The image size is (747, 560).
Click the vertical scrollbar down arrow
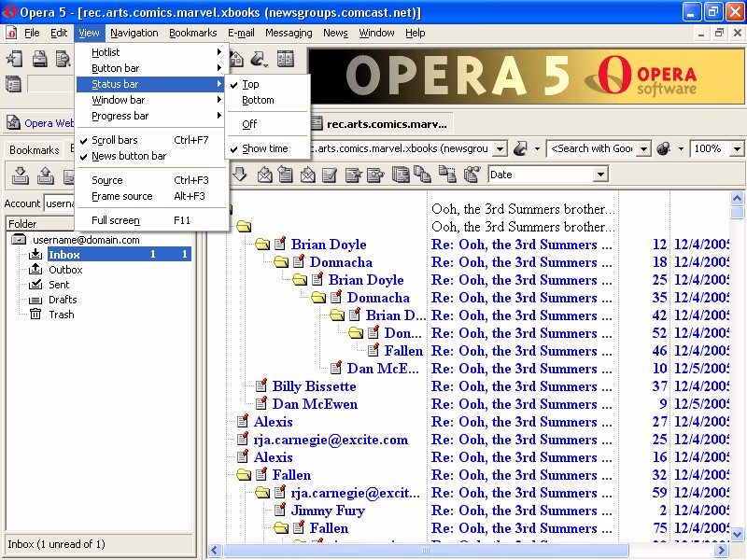tap(737, 534)
